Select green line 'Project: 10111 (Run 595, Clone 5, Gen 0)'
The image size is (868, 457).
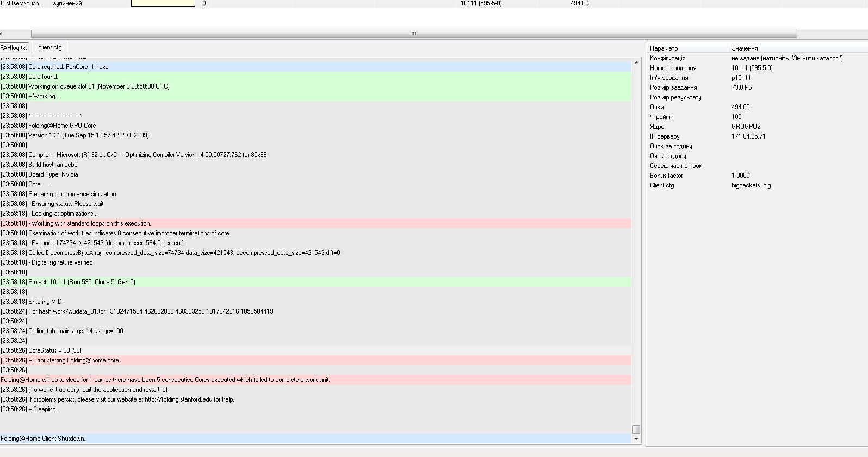click(315, 282)
